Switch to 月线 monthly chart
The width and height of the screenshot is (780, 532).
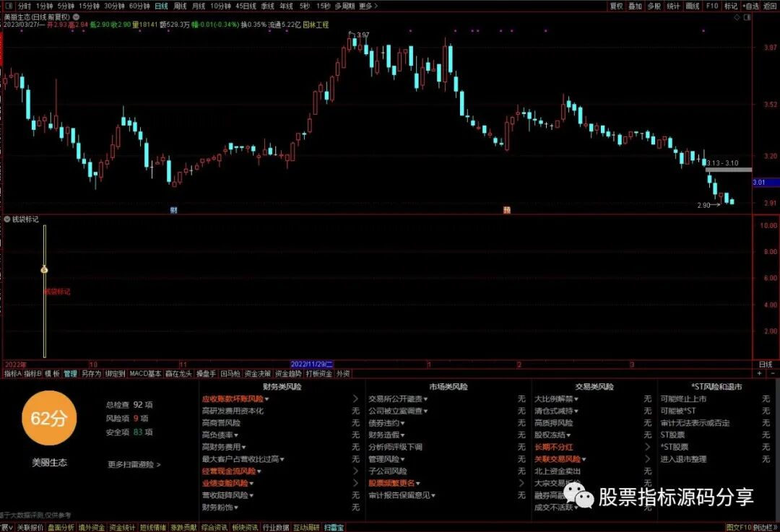click(x=199, y=6)
